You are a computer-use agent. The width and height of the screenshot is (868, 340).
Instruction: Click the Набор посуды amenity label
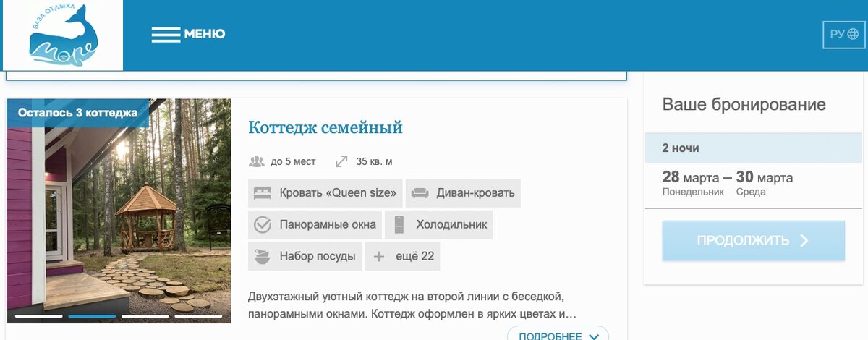[318, 256]
